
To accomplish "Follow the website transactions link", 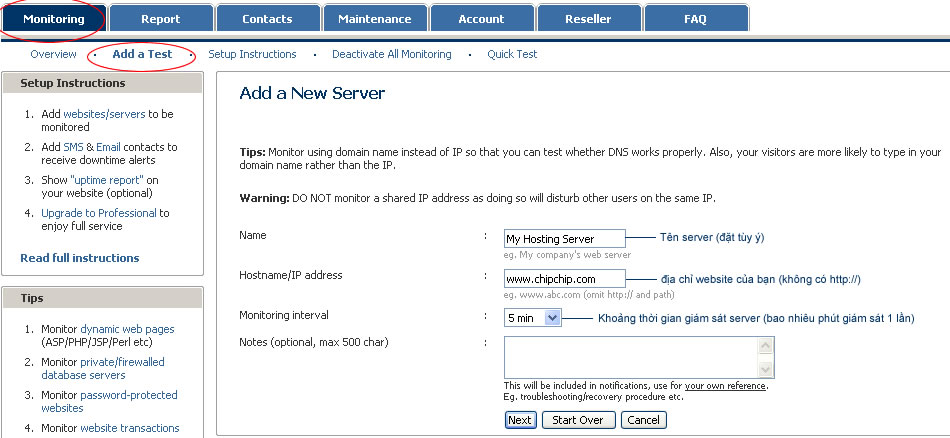I will [130, 428].
